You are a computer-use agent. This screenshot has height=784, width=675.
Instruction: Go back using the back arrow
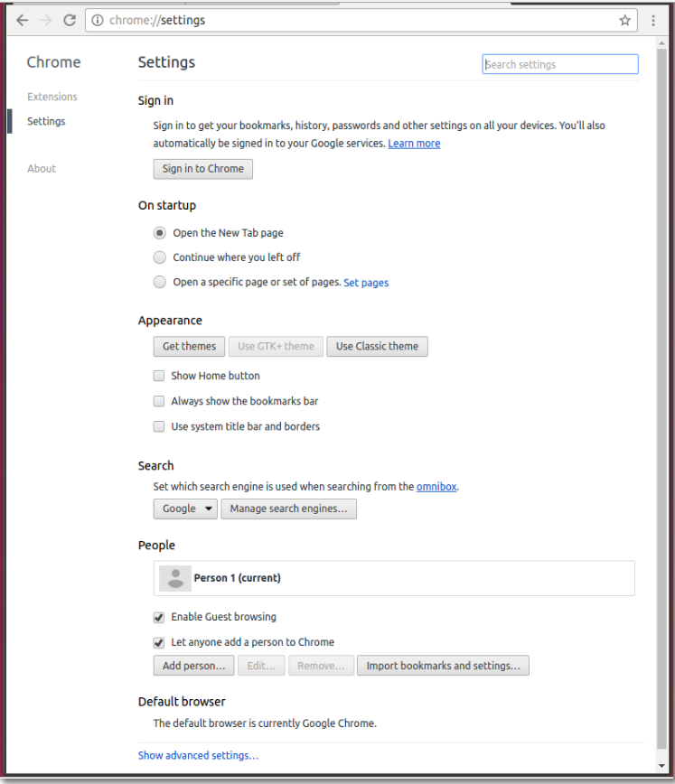pos(22,21)
